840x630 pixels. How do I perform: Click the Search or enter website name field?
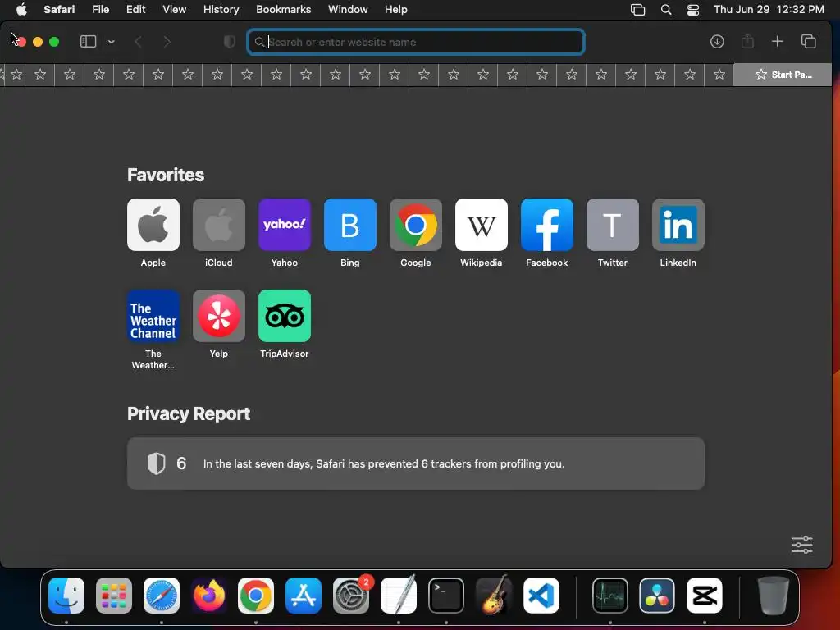pyautogui.click(x=416, y=42)
